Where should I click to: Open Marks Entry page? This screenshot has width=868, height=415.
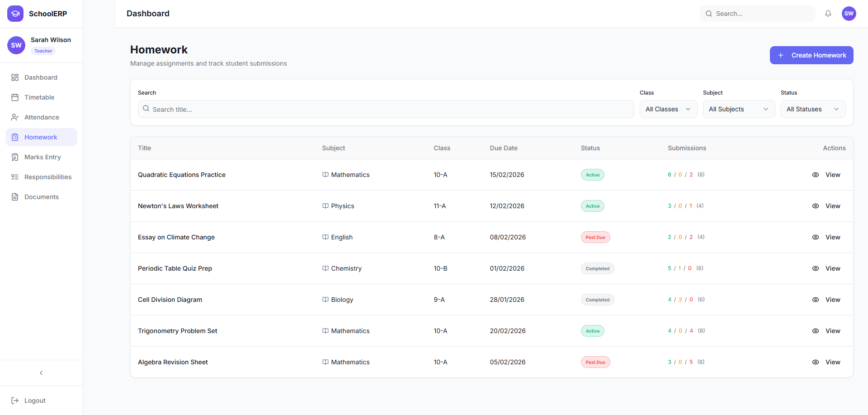coord(41,157)
